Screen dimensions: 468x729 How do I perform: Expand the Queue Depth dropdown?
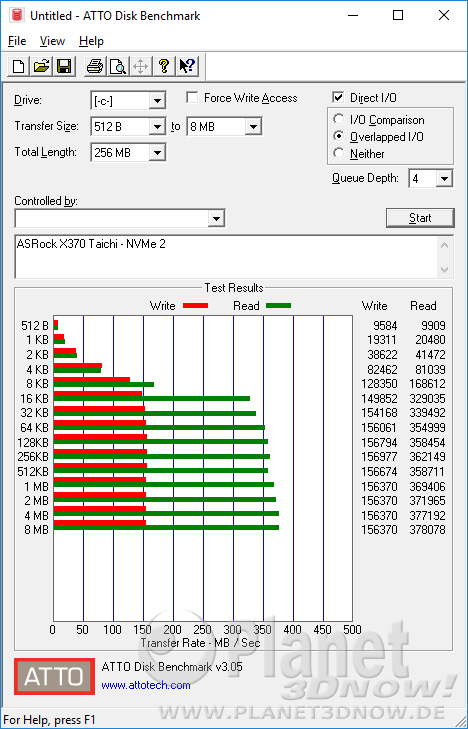pos(430,179)
